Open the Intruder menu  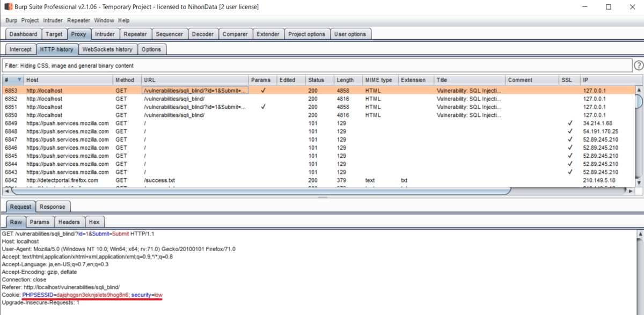(x=53, y=20)
